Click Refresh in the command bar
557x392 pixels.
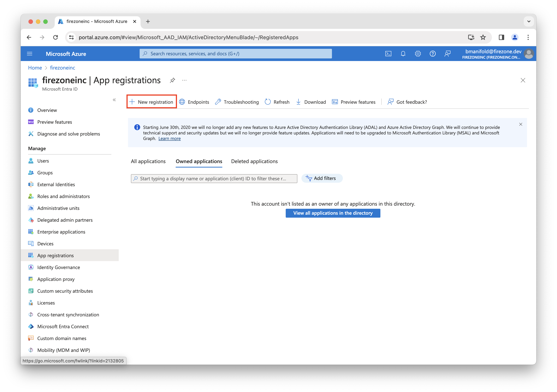(x=277, y=102)
